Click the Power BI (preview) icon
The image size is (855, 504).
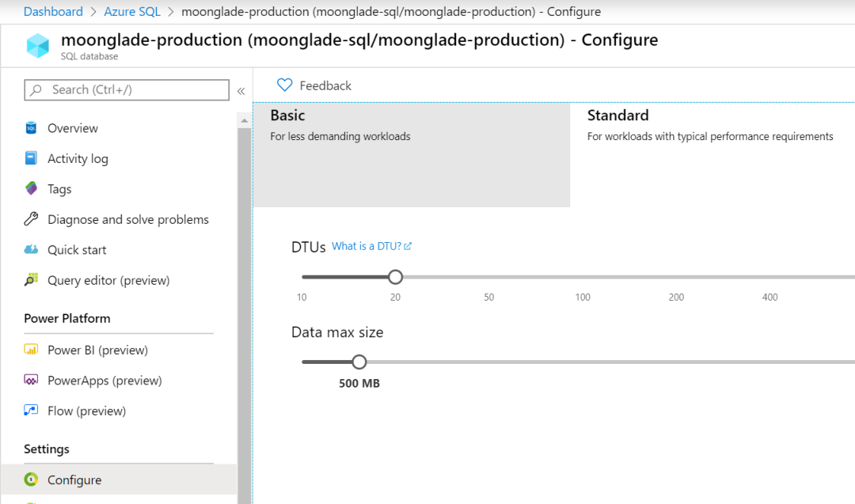[x=32, y=350]
